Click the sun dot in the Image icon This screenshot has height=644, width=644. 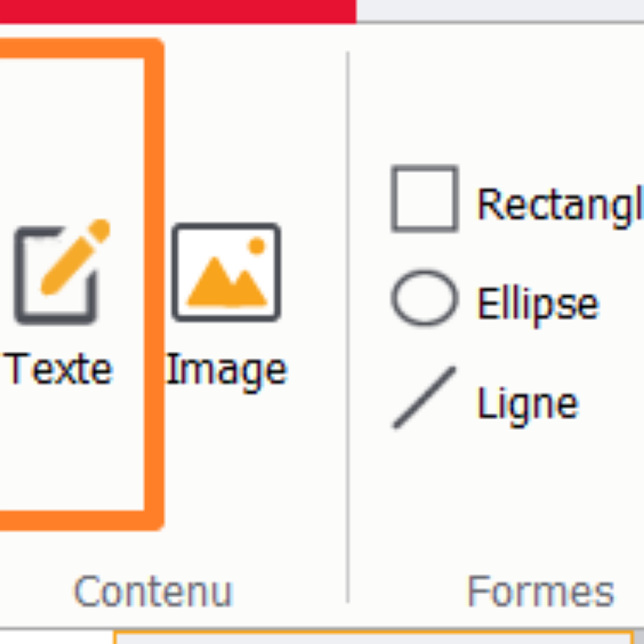(257, 246)
